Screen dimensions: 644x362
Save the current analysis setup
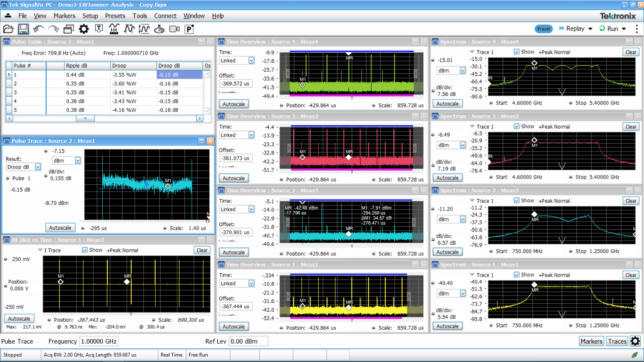coord(23,29)
